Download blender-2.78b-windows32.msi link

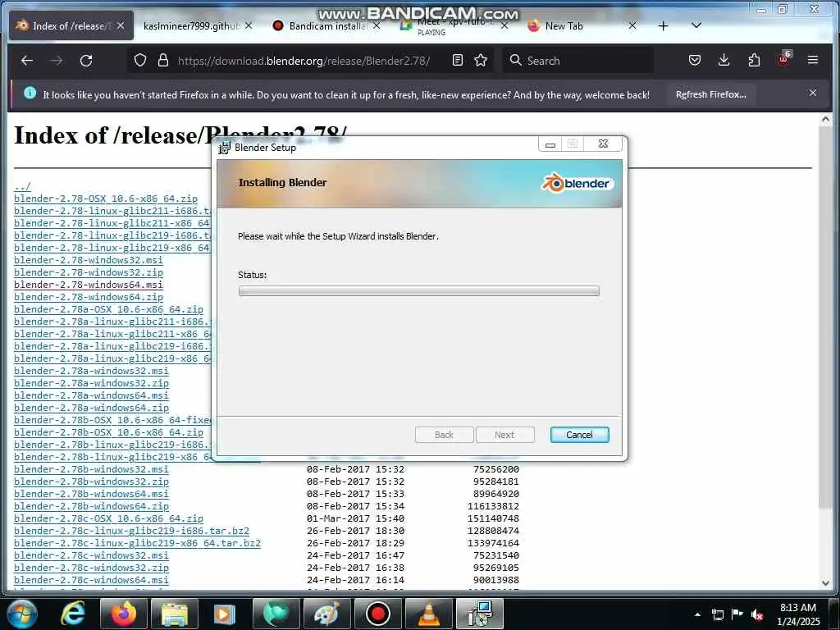pos(91,469)
